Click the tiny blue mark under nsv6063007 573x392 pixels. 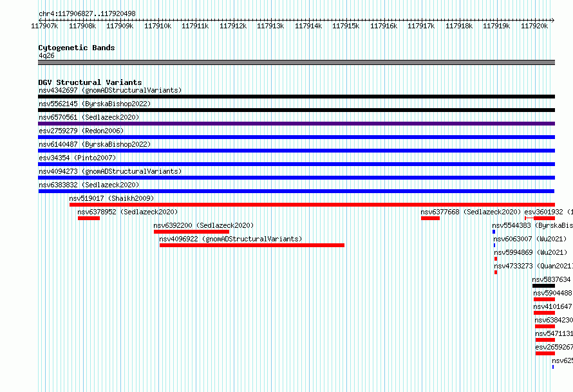point(494,245)
